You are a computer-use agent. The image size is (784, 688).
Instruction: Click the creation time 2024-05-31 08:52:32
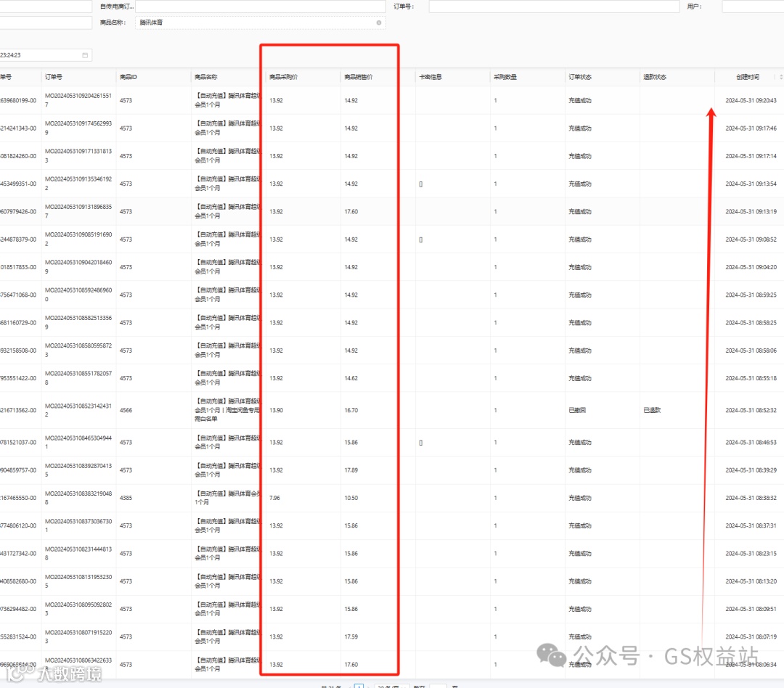(x=751, y=410)
